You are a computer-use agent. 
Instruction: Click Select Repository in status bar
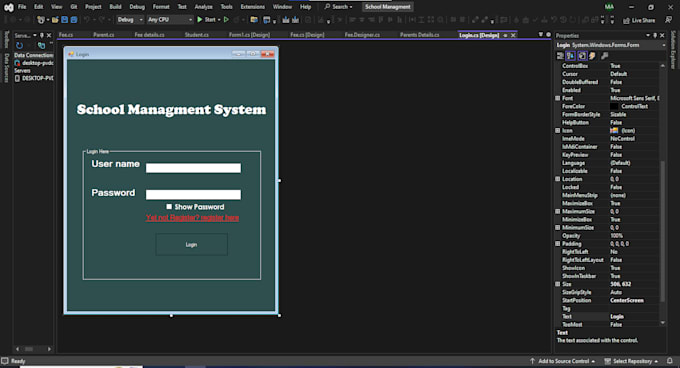pos(631,361)
